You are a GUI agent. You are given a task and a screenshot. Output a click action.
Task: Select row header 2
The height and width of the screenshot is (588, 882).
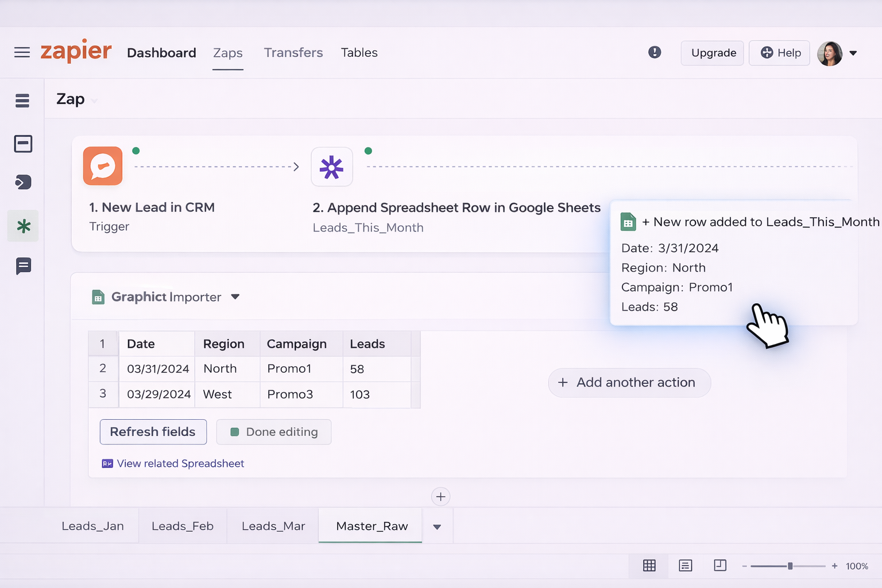[103, 369]
